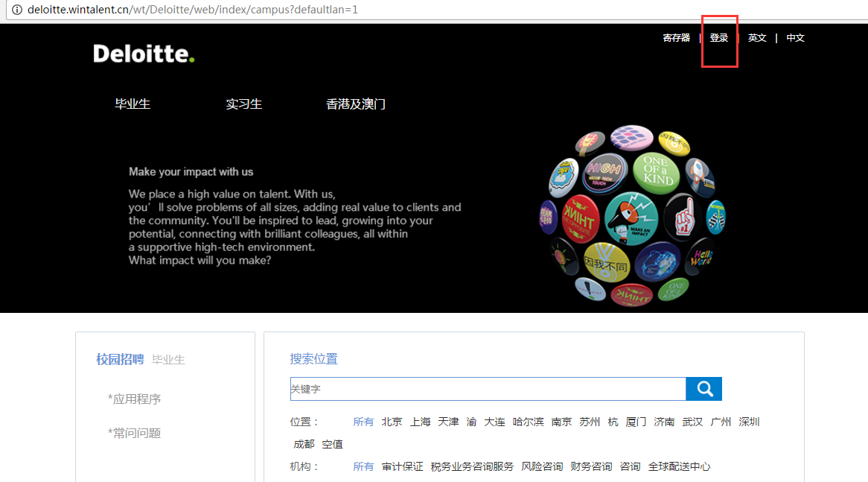868x482 pixels.
Task: Filter location by 上海
Action: [420, 422]
